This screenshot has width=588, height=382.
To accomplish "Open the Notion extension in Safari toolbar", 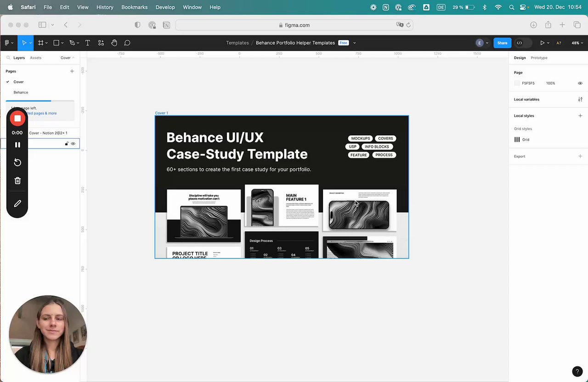I will (166, 25).
